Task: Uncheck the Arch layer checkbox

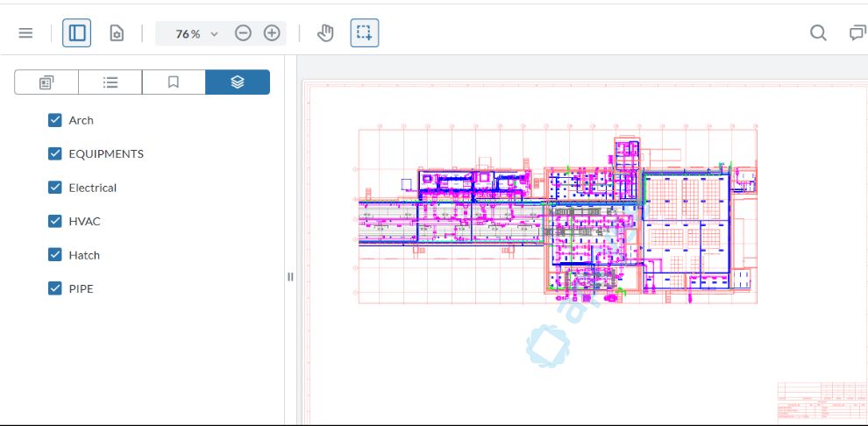Action: click(x=55, y=120)
